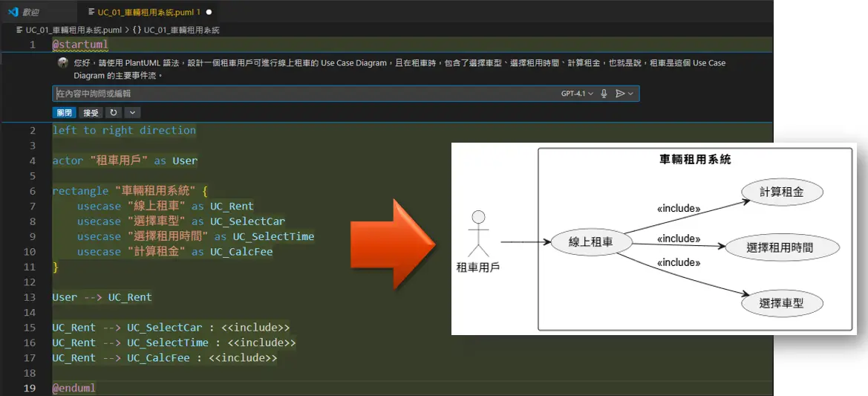868x396 pixels.
Task: Open the {} UC_01_車輛租用系統 breadcrumb symbol
Action: tap(175, 30)
